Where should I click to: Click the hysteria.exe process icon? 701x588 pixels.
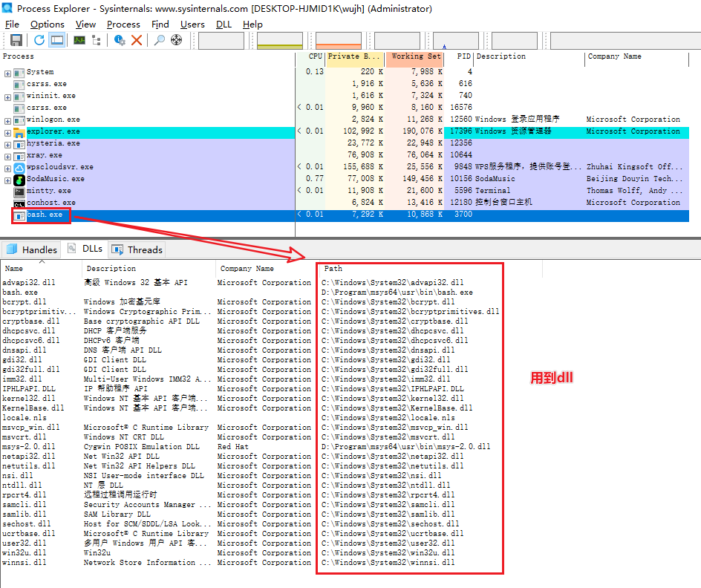[19, 144]
